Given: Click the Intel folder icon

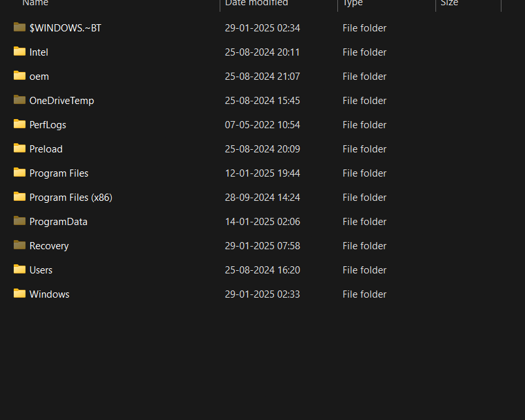Looking at the screenshot, I should click(x=20, y=51).
